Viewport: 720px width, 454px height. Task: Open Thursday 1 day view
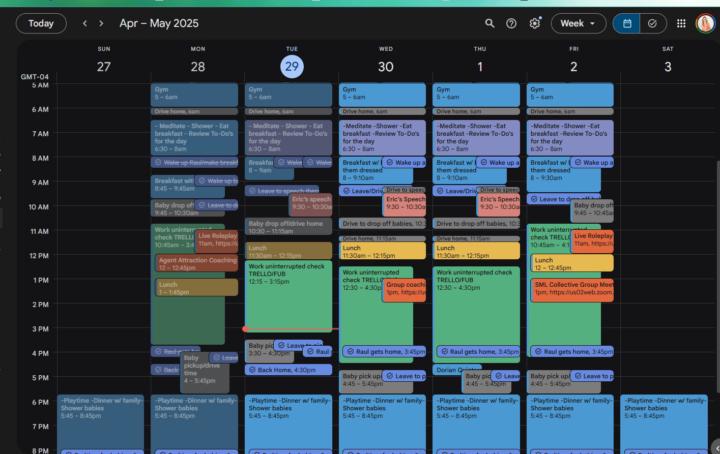click(x=480, y=67)
